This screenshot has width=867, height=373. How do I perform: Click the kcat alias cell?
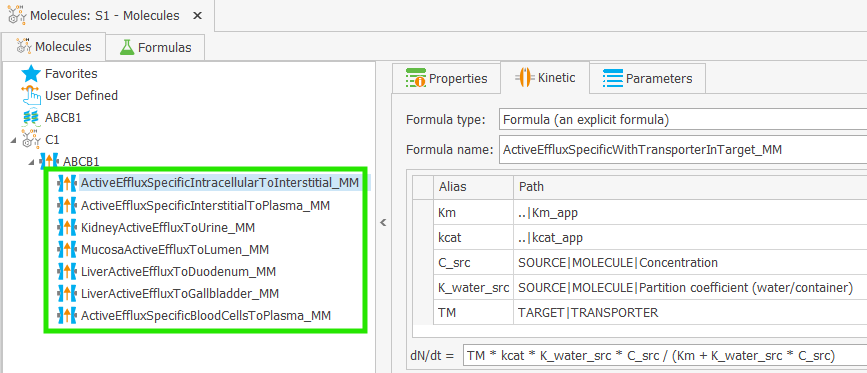(x=473, y=238)
